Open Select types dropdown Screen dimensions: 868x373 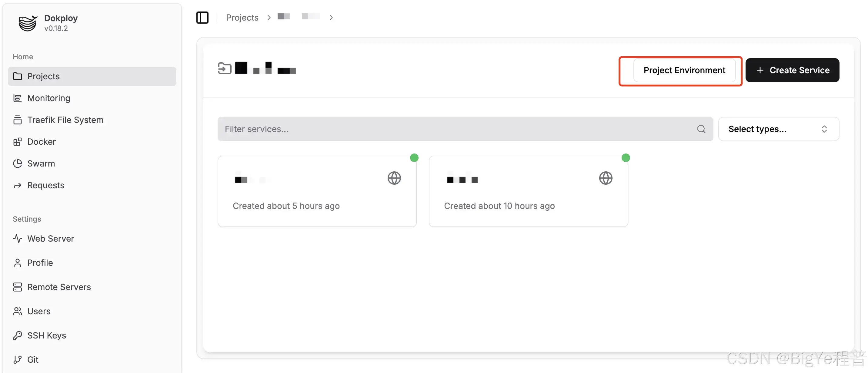click(x=778, y=129)
